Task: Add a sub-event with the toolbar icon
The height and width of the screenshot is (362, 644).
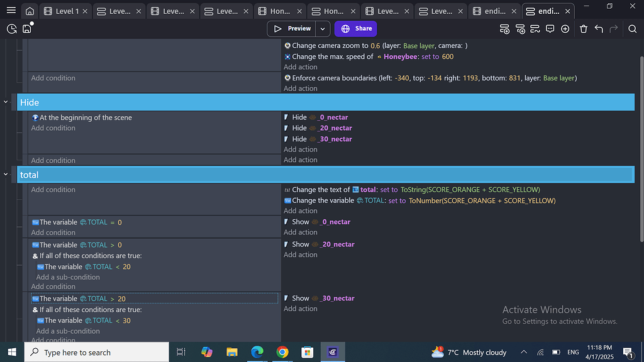Action: point(519,28)
